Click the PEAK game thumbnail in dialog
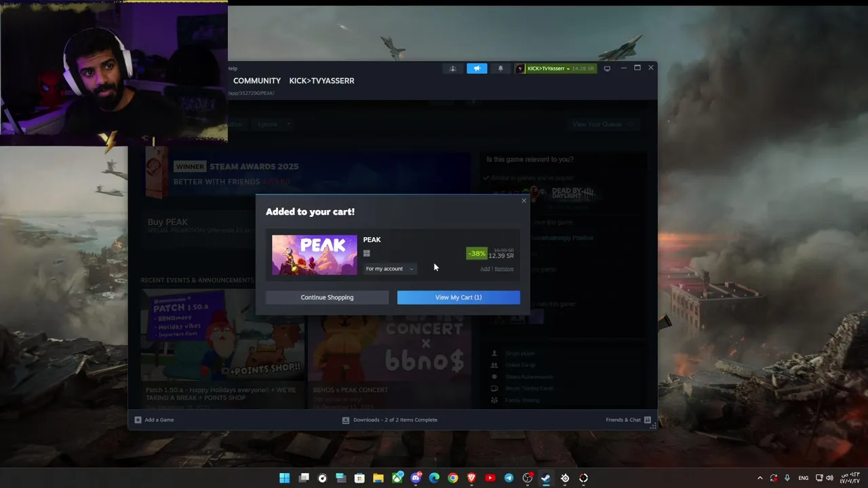This screenshot has height=488, width=868. click(315, 255)
